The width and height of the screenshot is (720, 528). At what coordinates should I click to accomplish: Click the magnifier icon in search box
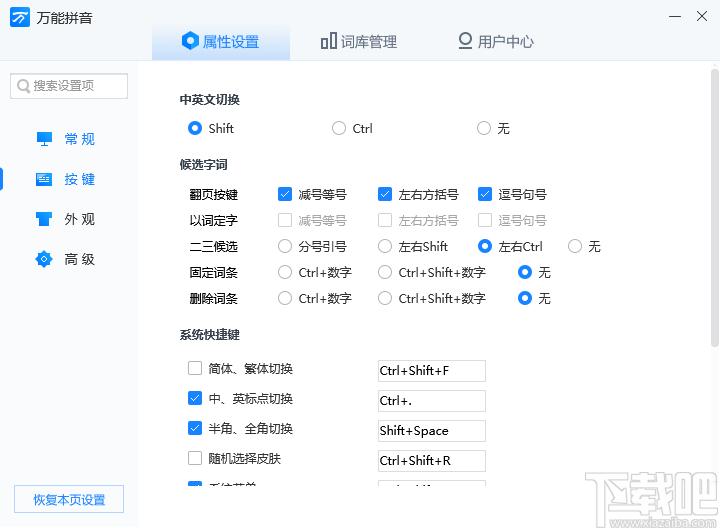coord(23,86)
